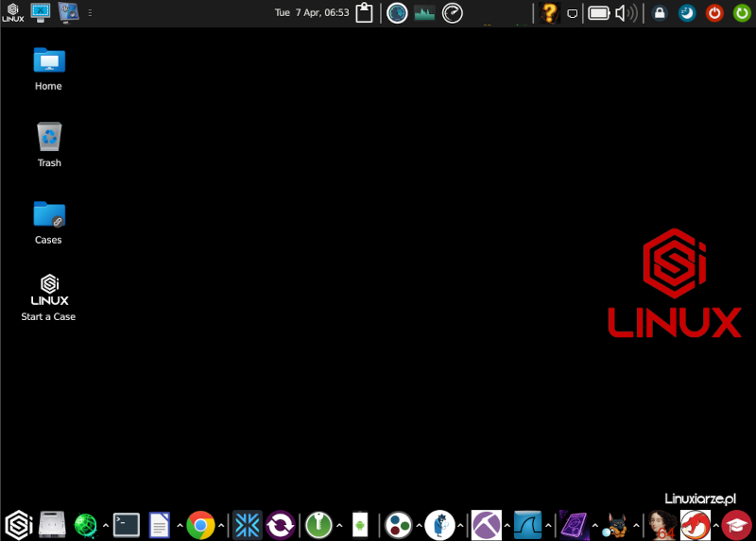Open the display settings gear icon
The height and width of the screenshot is (541, 756).
click(x=68, y=13)
